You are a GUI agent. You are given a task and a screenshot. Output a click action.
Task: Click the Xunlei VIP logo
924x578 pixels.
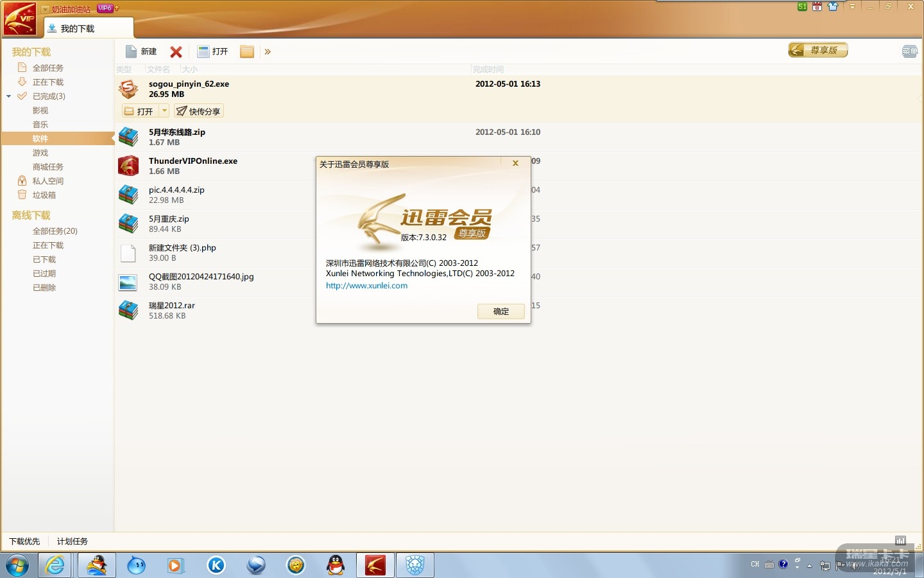coord(20,19)
